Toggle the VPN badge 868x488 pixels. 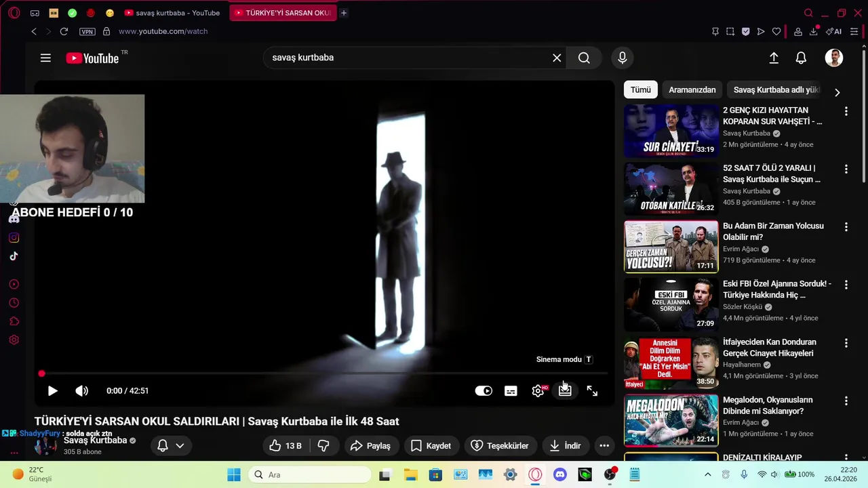pyautogui.click(x=87, y=32)
